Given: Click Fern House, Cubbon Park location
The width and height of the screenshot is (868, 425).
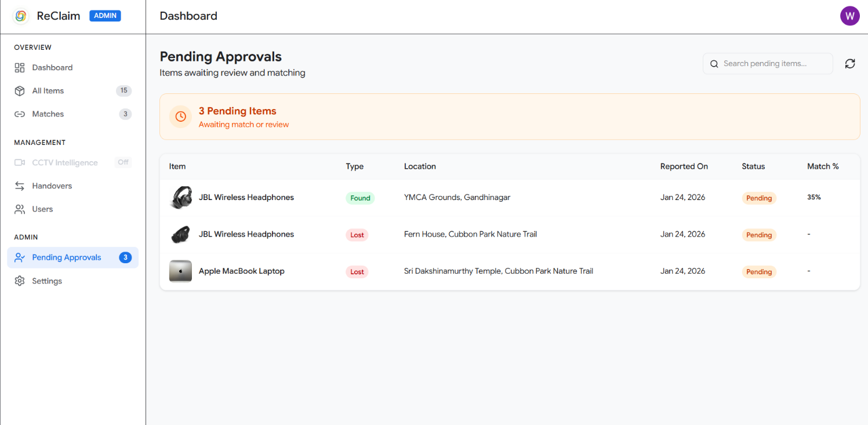Looking at the screenshot, I should pos(470,235).
